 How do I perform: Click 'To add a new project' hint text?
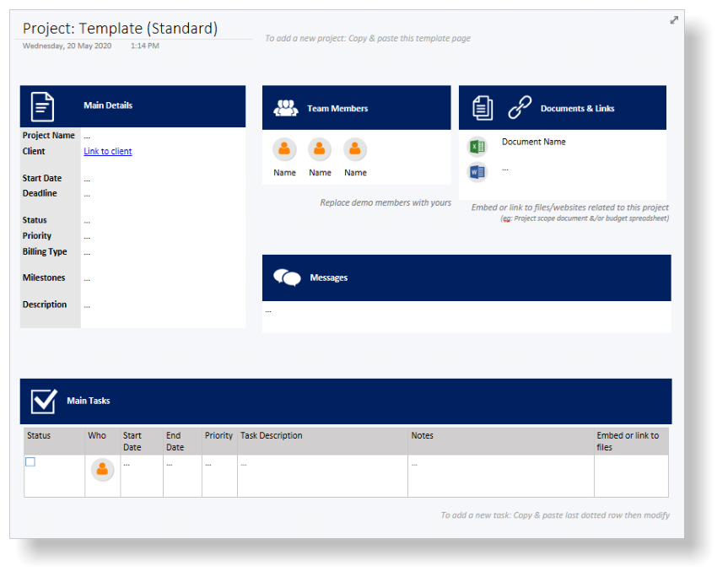coord(368,39)
